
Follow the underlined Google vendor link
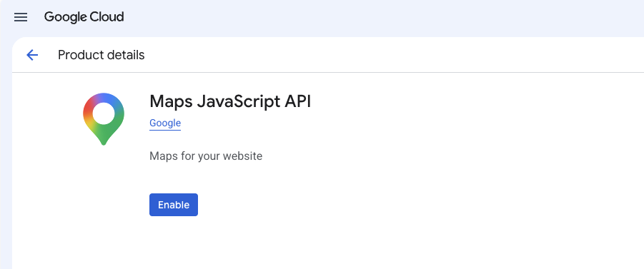pos(165,123)
